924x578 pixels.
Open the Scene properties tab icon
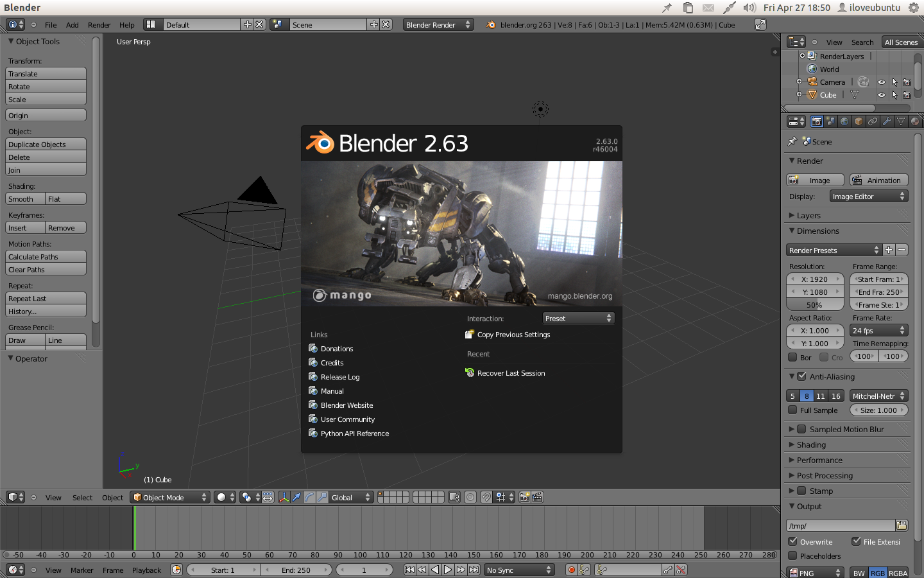click(831, 121)
